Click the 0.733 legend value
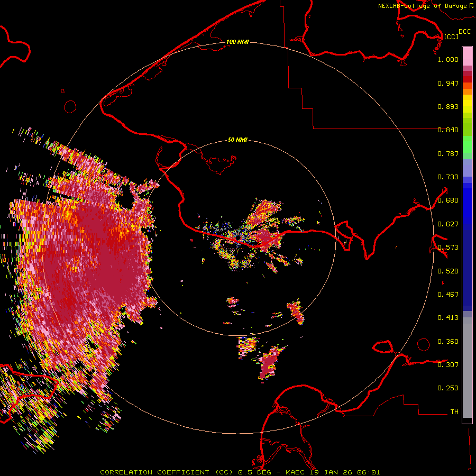Image resolution: width=476 pixels, height=476 pixels. [x=448, y=177]
